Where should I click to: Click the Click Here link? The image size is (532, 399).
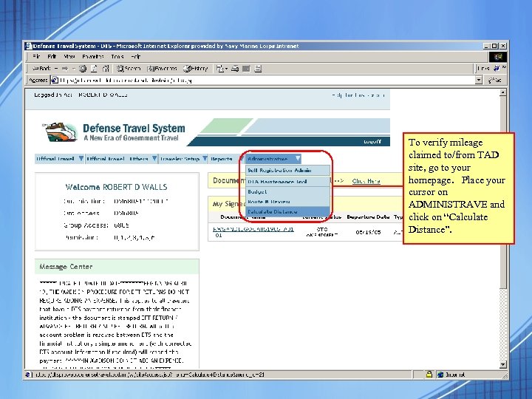point(366,181)
